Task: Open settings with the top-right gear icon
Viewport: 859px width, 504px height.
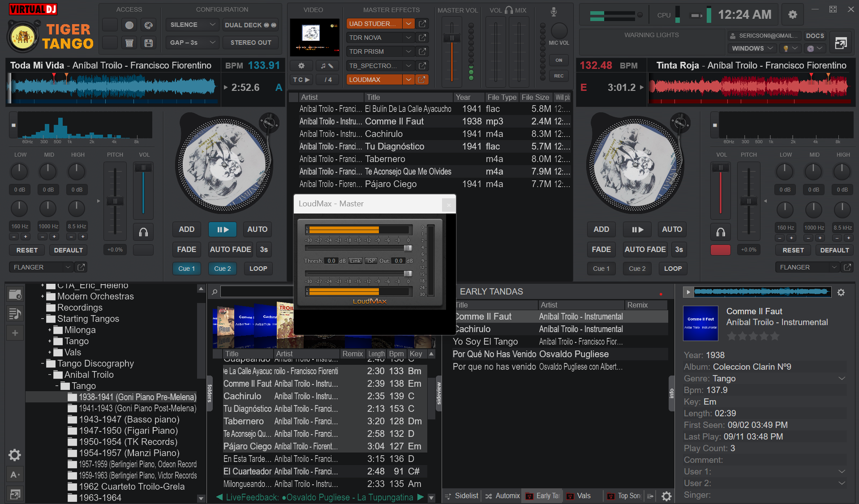Action: [792, 15]
